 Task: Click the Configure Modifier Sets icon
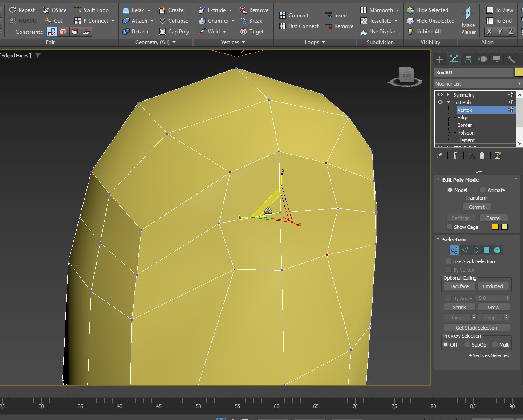click(x=498, y=155)
